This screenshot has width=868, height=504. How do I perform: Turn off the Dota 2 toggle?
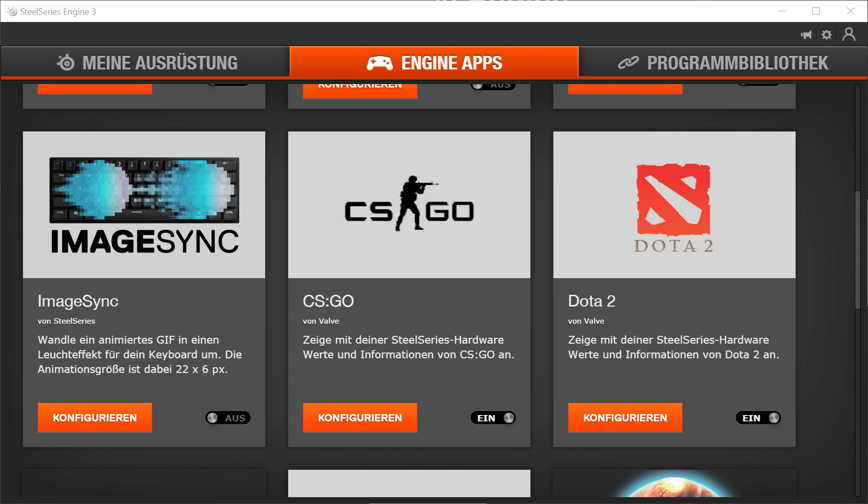tap(758, 418)
